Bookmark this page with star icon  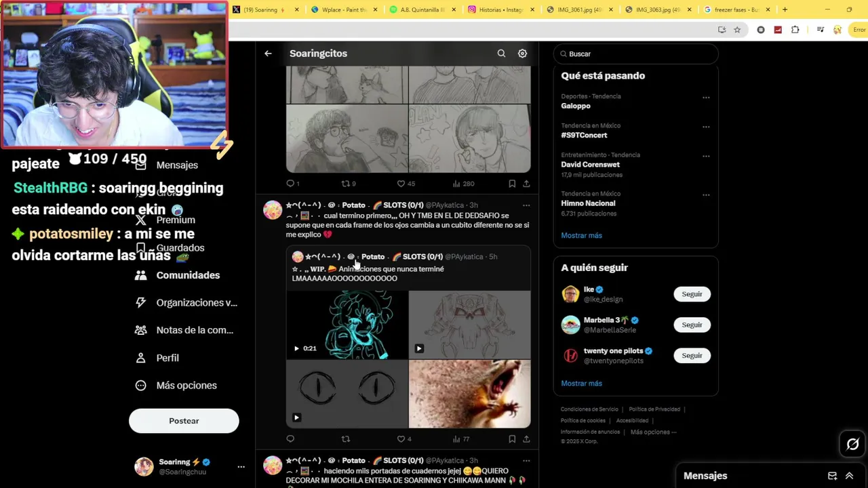(737, 30)
